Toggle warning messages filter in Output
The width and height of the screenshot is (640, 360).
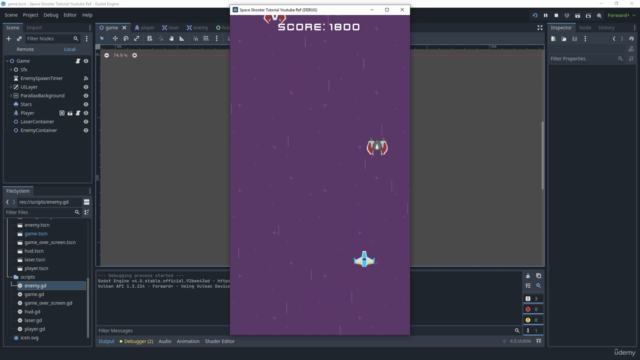(533, 320)
